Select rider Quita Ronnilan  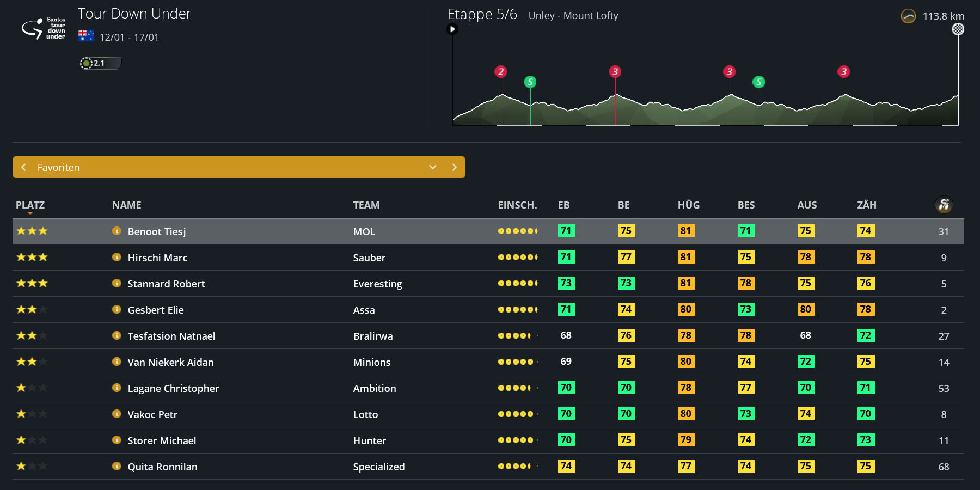[x=162, y=467]
